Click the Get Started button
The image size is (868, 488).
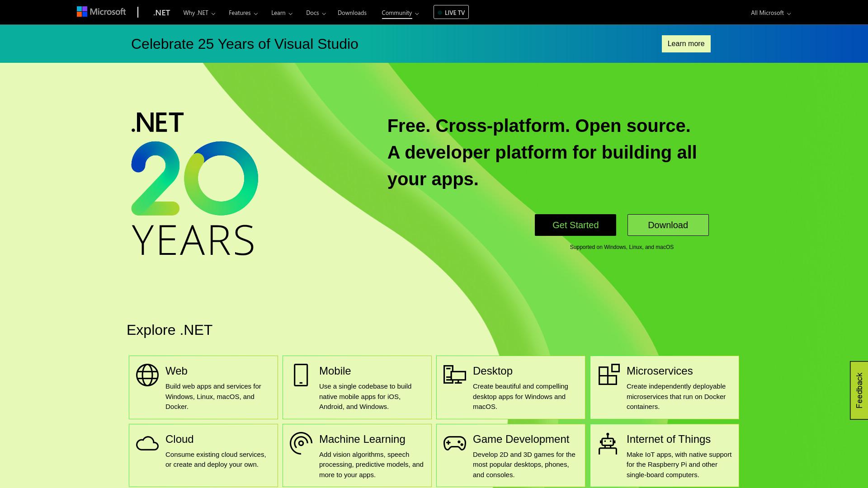(576, 225)
